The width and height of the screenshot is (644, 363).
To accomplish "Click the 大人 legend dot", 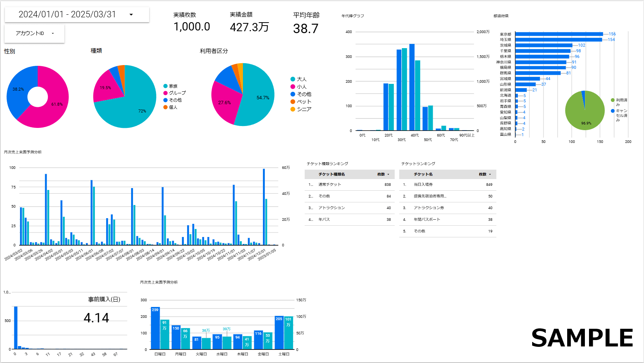I will 293,79.
